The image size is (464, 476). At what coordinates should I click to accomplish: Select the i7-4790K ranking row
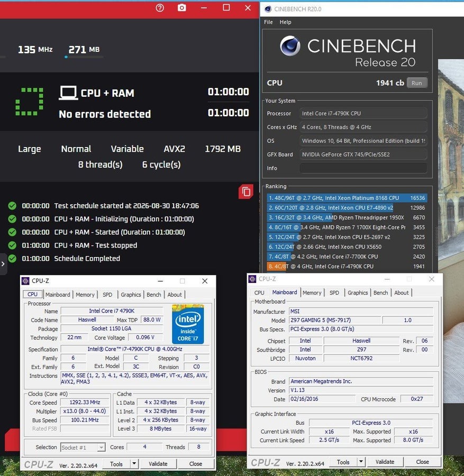coord(347,266)
